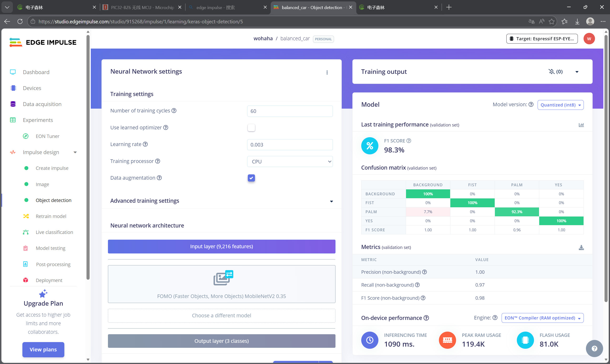Image resolution: width=610 pixels, height=364 pixels.
Task: Click the download icon next to Metrics
Action: coord(581,248)
